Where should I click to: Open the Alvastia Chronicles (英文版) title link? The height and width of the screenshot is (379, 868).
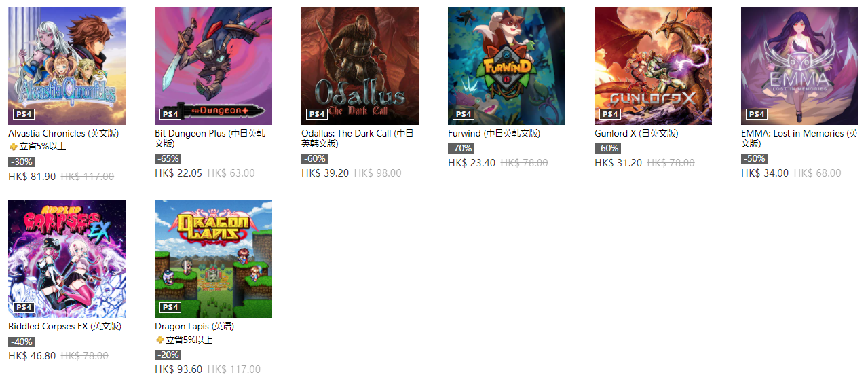(x=58, y=134)
